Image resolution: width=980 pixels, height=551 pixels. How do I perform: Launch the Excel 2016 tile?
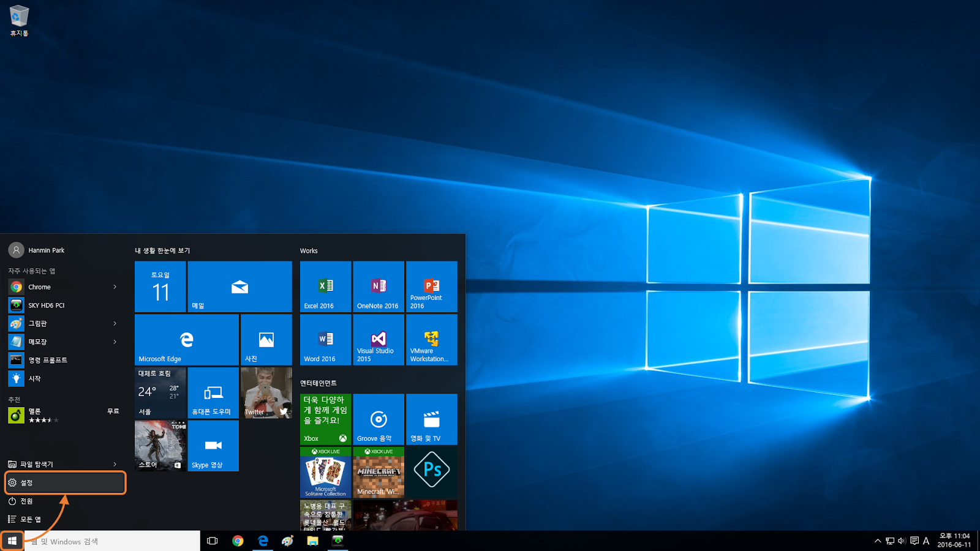[325, 286]
